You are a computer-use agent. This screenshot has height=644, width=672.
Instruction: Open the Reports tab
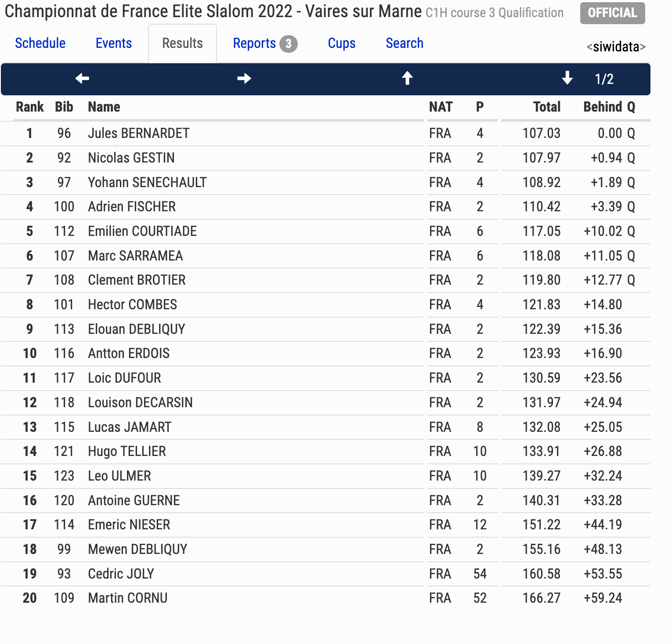pos(254,43)
